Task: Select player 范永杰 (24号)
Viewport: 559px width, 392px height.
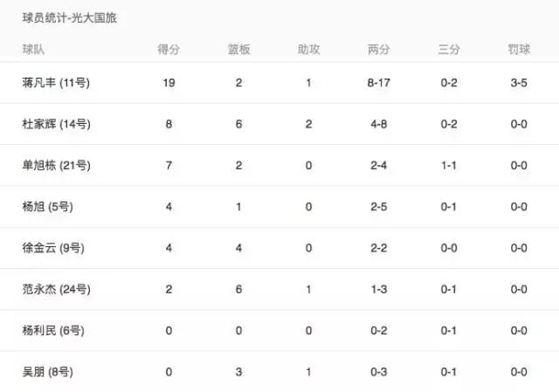Action: (x=56, y=289)
